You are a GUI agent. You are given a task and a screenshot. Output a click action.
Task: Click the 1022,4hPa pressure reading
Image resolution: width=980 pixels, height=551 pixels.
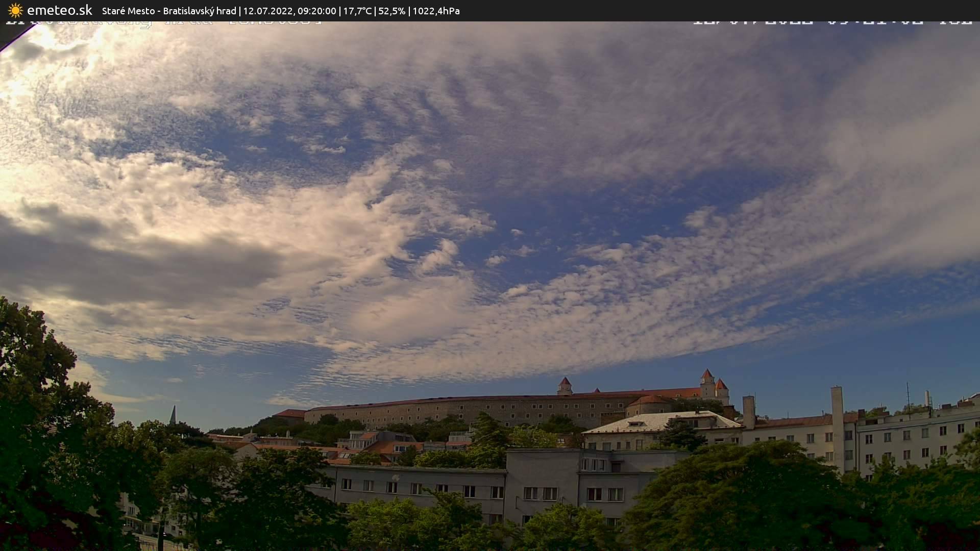(436, 11)
